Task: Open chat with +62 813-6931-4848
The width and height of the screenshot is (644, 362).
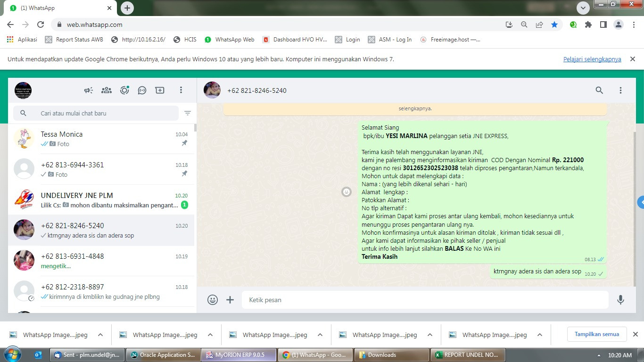Action: point(101,261)
